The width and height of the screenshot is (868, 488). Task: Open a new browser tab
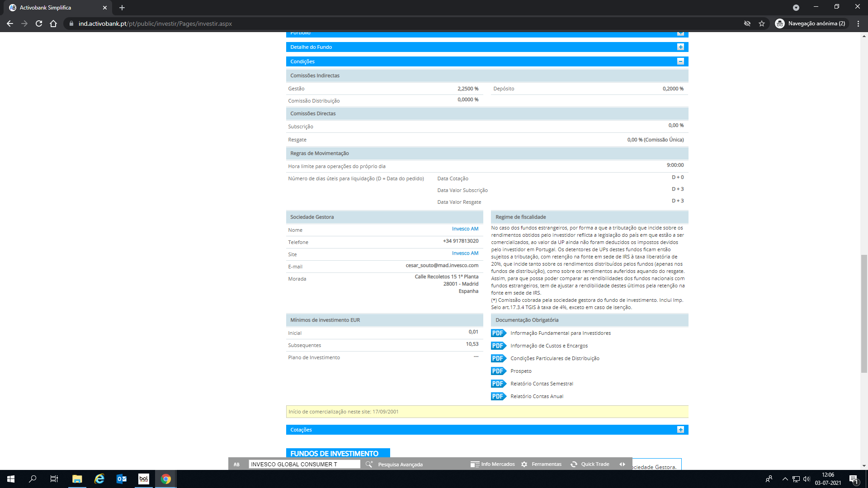[122, 8]
